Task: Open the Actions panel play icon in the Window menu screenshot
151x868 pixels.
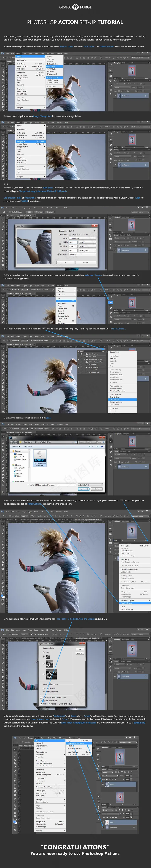Action: [110, 302]
